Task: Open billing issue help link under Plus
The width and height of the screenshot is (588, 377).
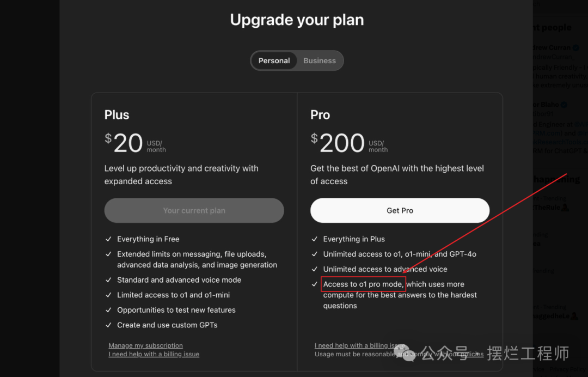Action: tap(154, 354)
